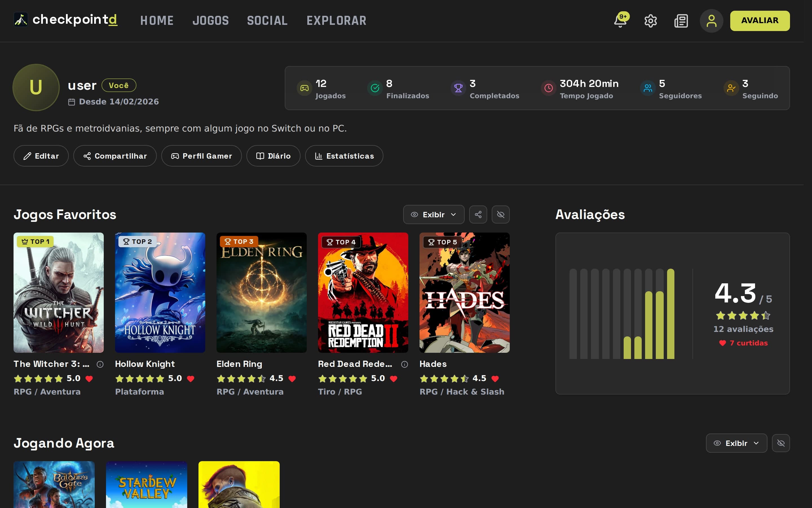Image resolution: width=812 pixels, height=508 pixels.
Task: Click the 7 curtidas text
Action: [x=749, y=343]
